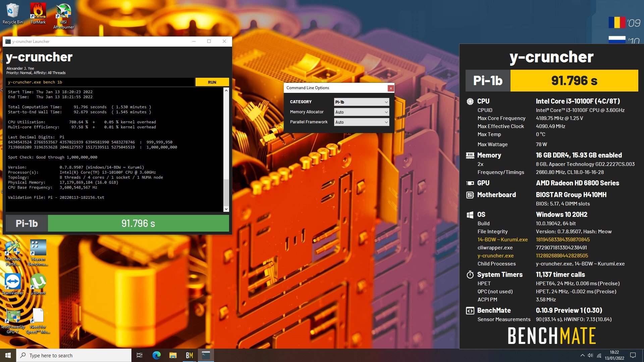644x362 pixels.
Task: Open the CATEGORY dropdown showing Pi-1b
Action: 362,102
